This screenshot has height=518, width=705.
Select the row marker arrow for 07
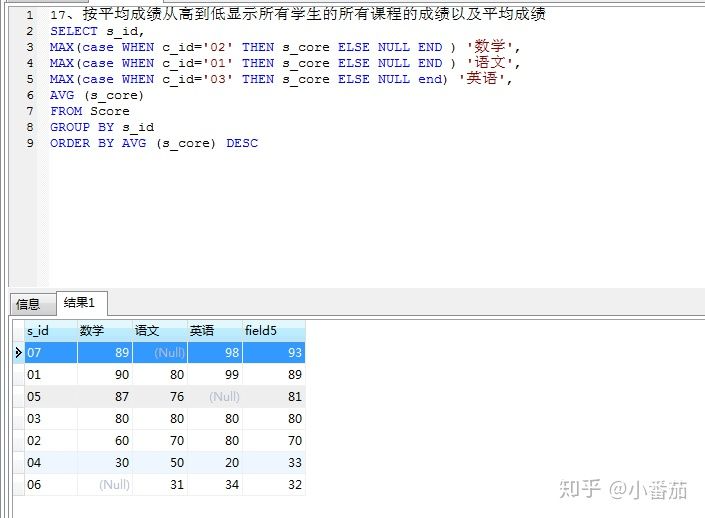tap(18, 353)
